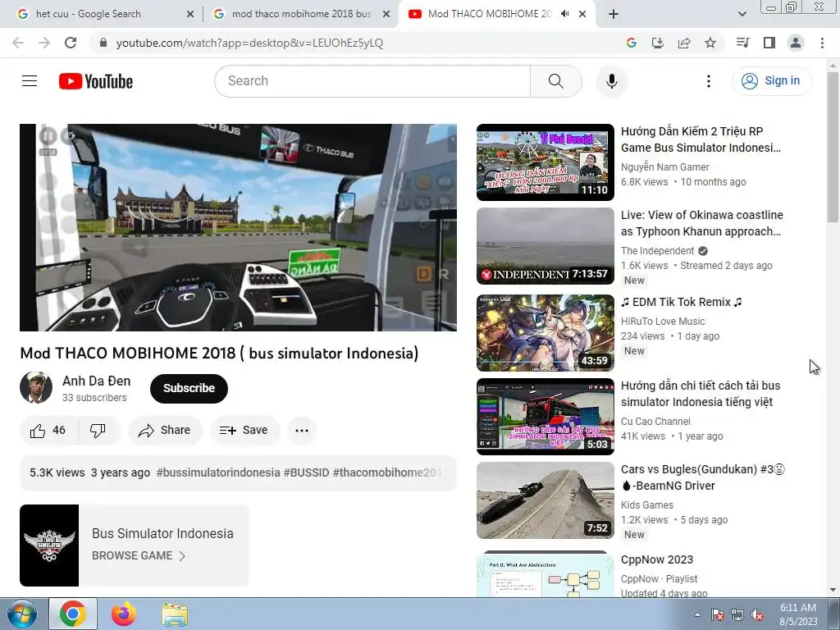Screen dimensions: 840x630
Task: Open Chrome profile avatar
Action: point(796,43)
